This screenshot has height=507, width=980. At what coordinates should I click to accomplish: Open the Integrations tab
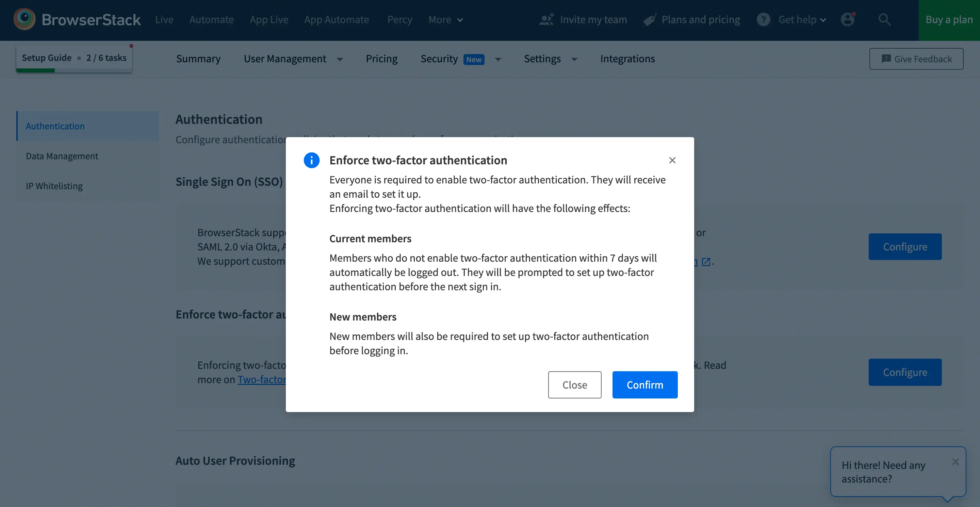point(627,59)
